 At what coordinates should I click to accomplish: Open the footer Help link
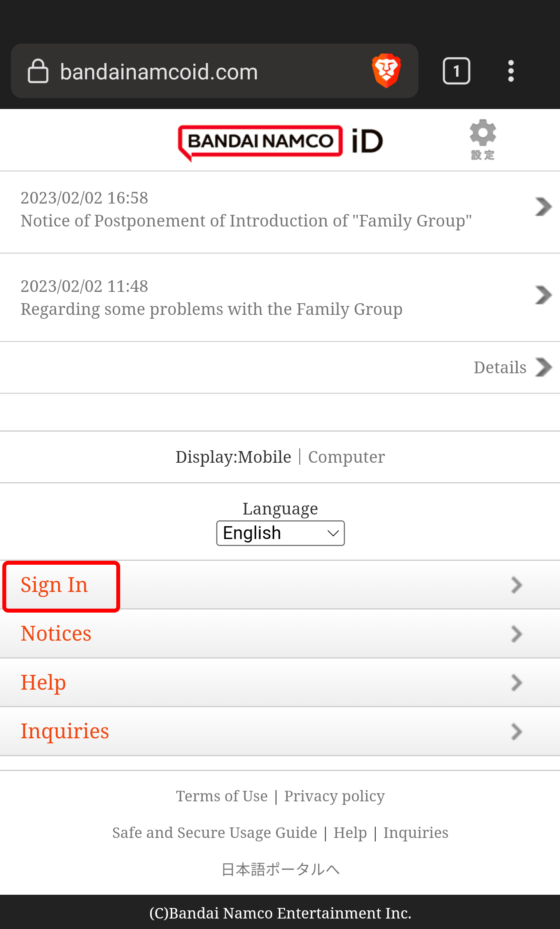(x=350, y=833)
